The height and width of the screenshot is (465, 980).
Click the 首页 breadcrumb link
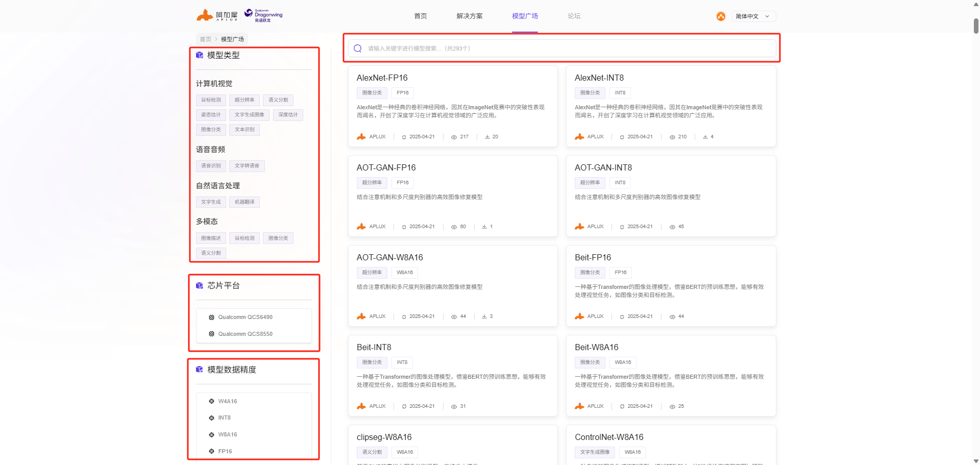coord(205,39)
